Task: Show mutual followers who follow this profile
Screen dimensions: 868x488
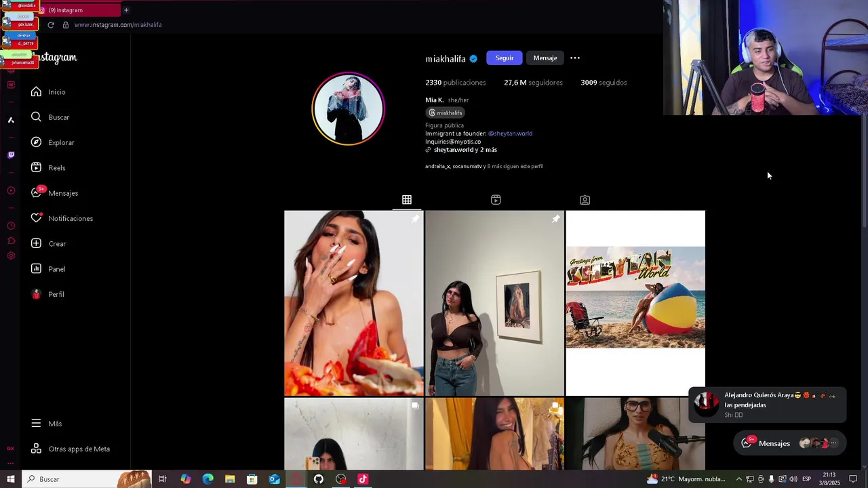Action: click(x=484, y=166)
